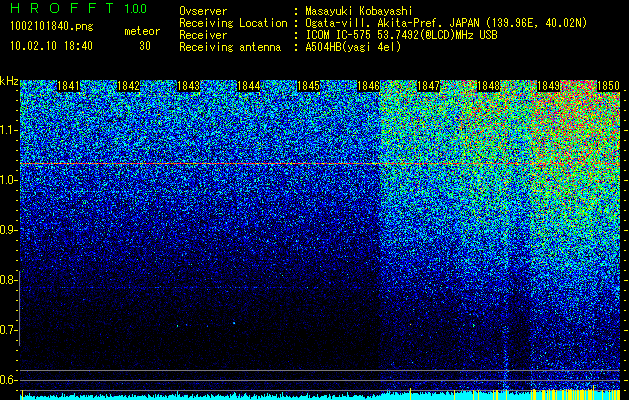Viewport: 629px width, 400px height.
Task: Click the HROFFT title text
Action: point(62,8)
